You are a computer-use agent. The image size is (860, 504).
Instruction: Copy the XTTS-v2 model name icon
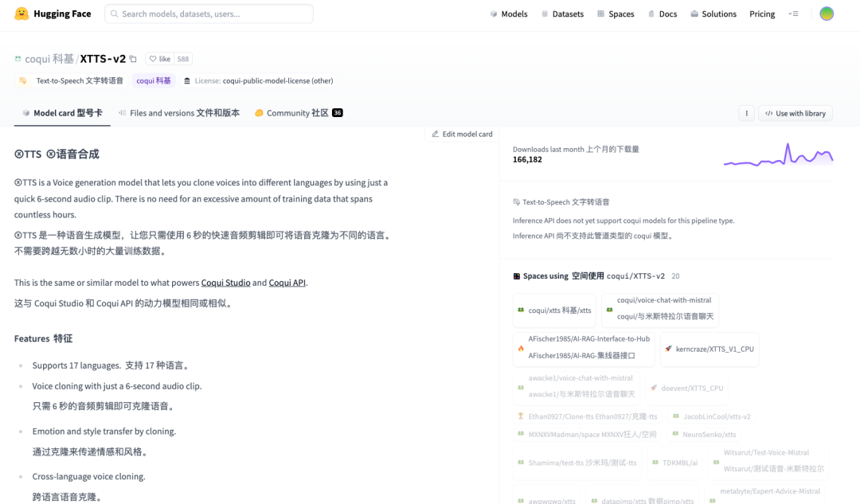coord(133,59)
